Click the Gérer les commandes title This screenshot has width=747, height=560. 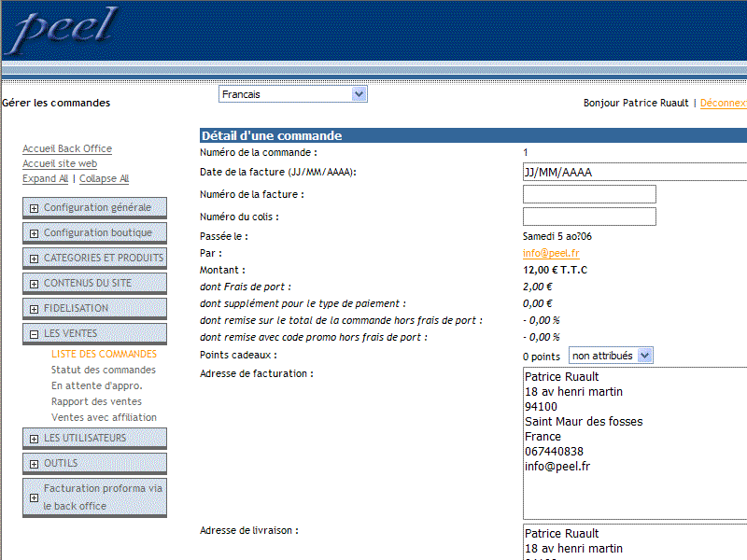coord(56,103)
